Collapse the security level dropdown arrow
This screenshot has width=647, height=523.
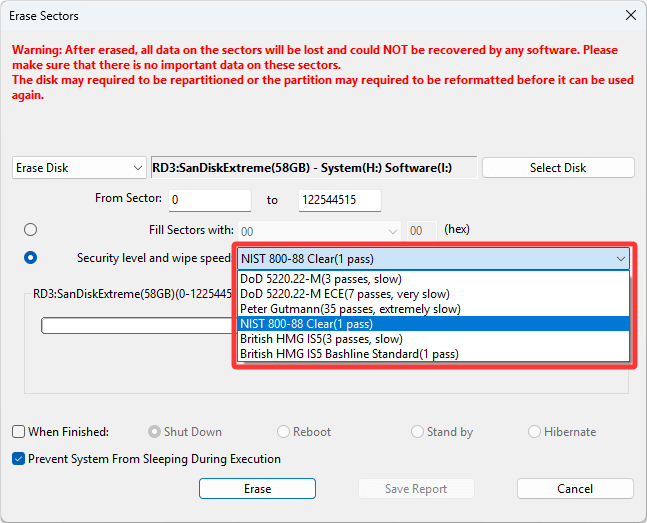[621, 258]
